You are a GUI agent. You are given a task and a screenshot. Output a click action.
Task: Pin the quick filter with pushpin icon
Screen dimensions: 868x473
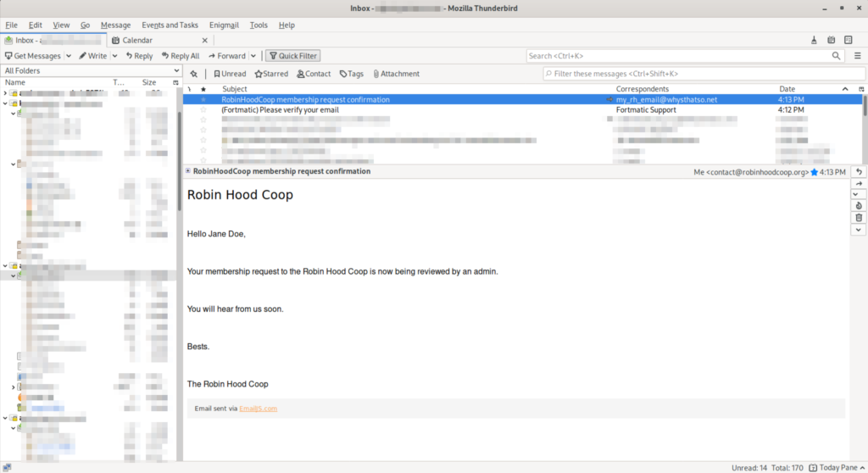pyautogui.click(x=194, y=74)
